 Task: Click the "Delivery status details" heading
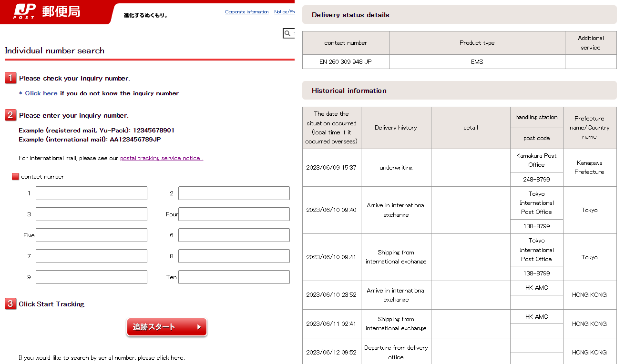(350, 15)
